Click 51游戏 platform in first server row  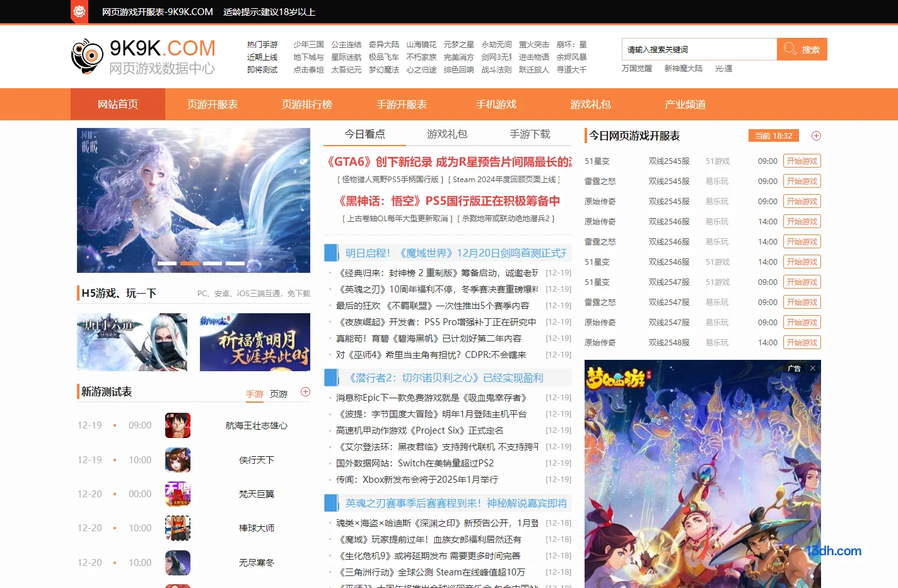click(717, 161)
